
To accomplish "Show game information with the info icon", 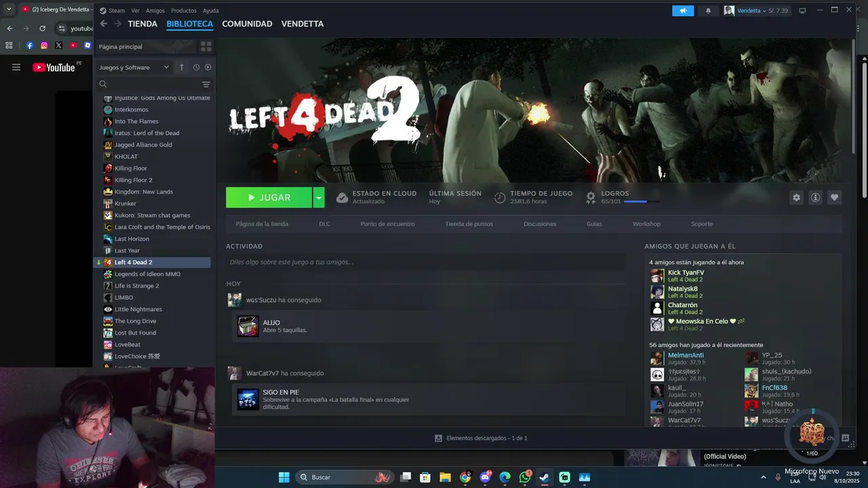I will coord(815,197).
